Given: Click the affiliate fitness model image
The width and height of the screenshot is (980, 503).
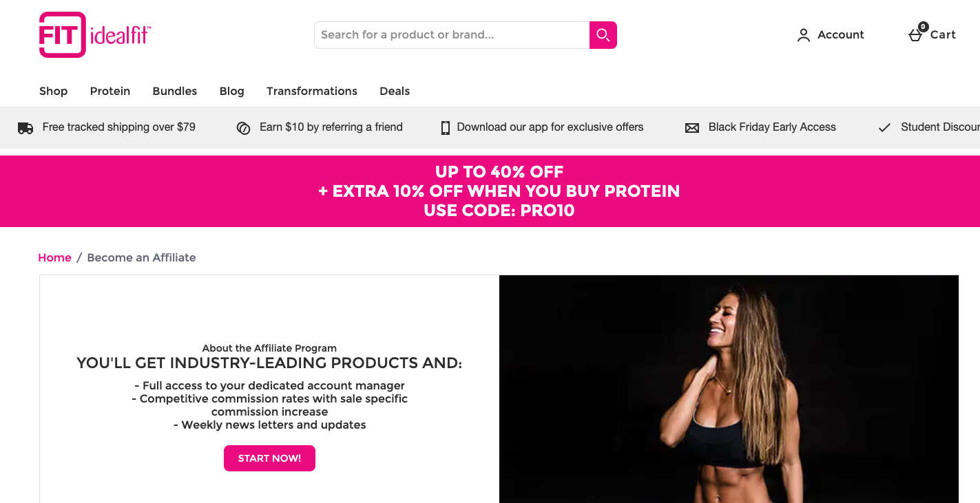Looking at the screenshot, I should (x=729, y=389).
